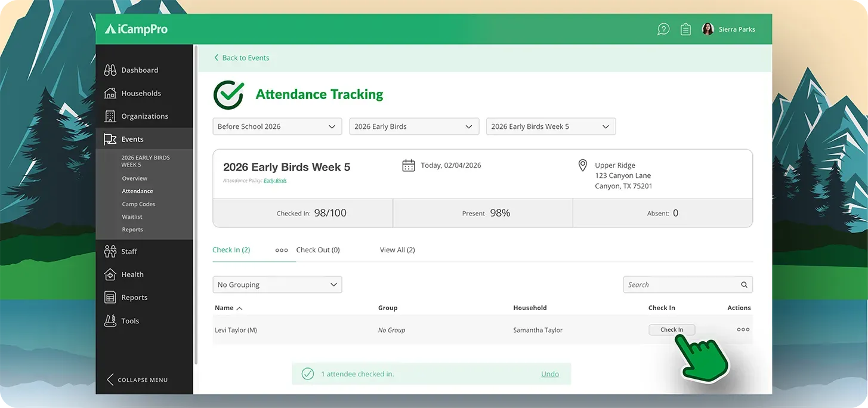Navigate to the Staff section
868x408 pixels.
[129, 251]
